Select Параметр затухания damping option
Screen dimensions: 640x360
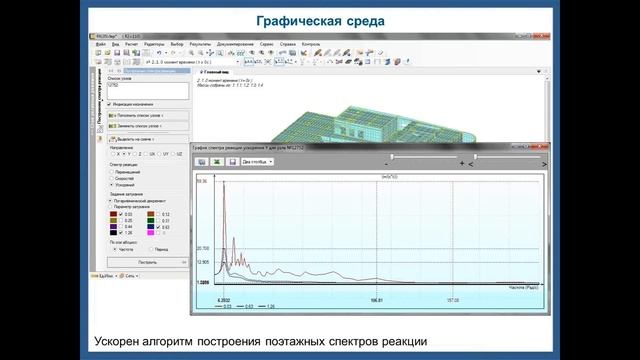click(111, 207)
